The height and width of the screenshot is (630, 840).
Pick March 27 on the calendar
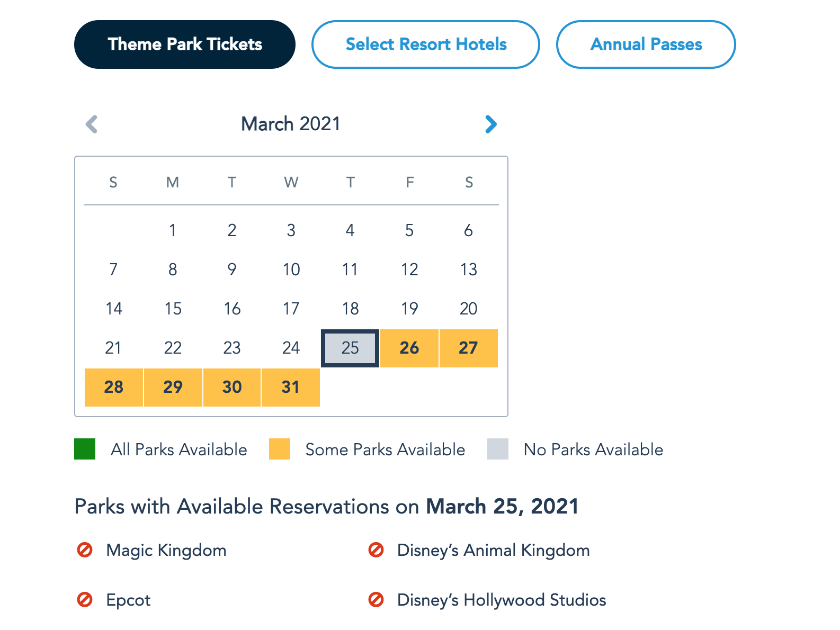(469, 348)
